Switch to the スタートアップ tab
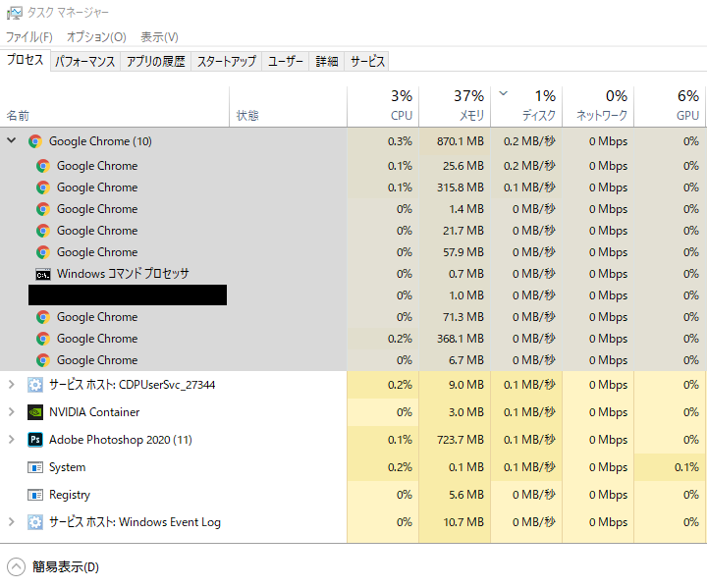707x588 pixels. (227, 61)
